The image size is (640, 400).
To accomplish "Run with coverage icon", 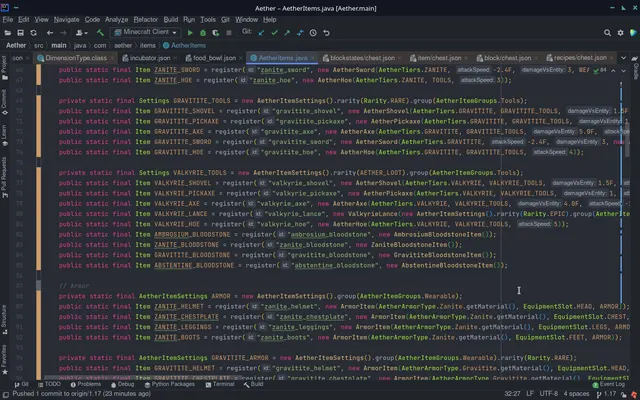I will 216,33.
